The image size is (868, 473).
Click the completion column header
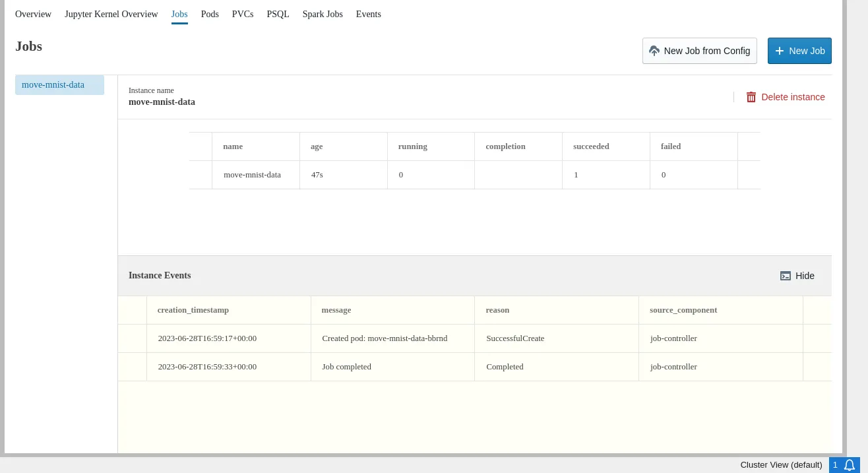pos(518,146)
